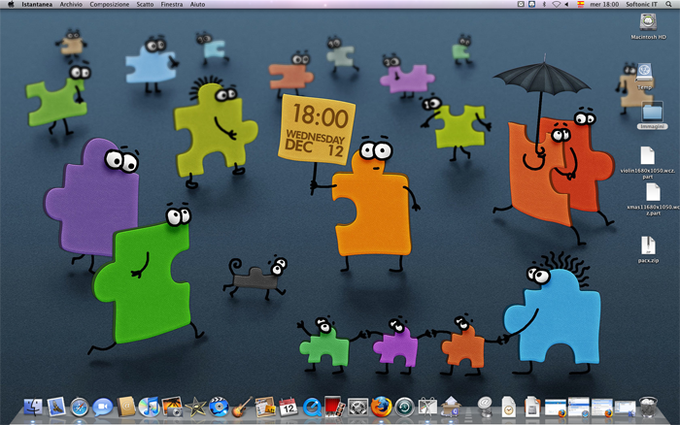This screenshot has width=680, height=425.
Task: Open the clock document in the Dock
Action: (508, 407)
